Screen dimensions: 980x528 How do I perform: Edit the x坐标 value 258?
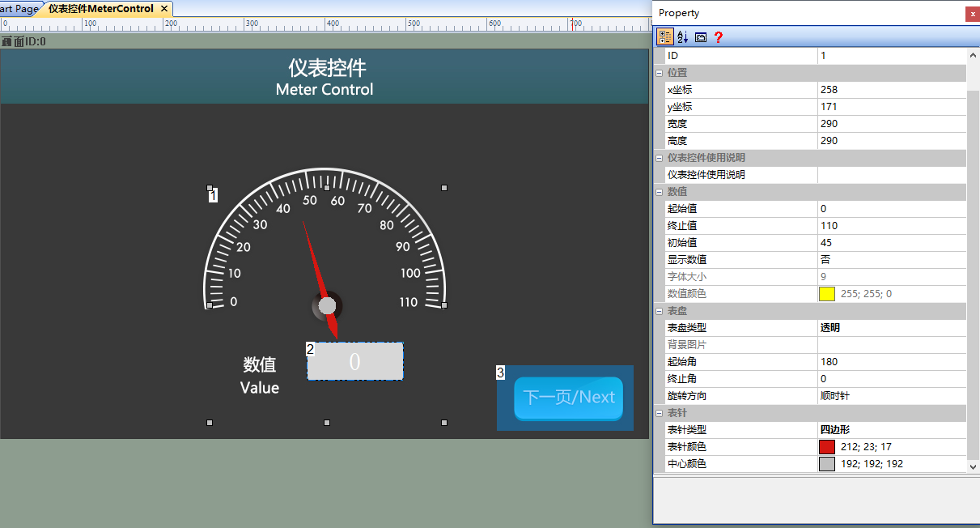(892, 90)
